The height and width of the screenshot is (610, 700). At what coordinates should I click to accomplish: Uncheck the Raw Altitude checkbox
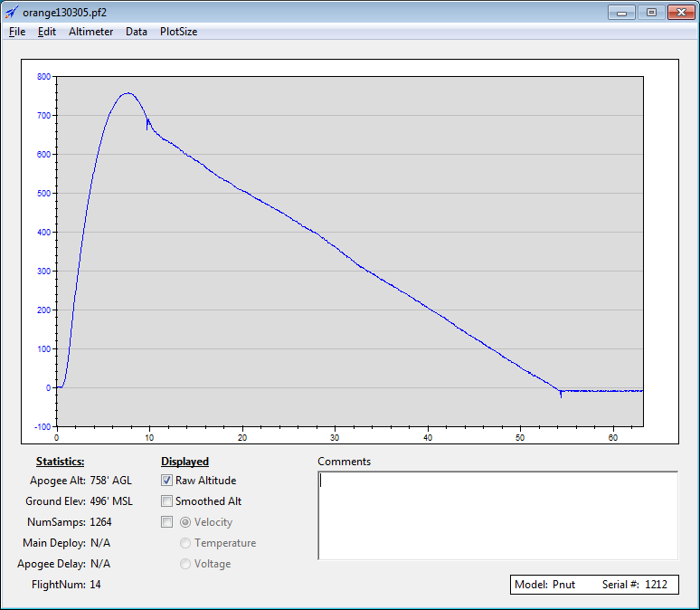(166, 481)
